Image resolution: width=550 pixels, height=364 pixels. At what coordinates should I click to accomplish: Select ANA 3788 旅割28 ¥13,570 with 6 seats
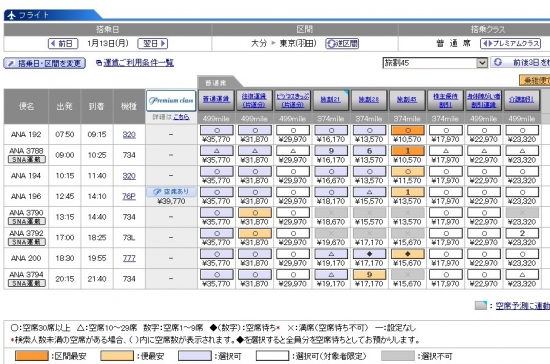pos(369,151)
